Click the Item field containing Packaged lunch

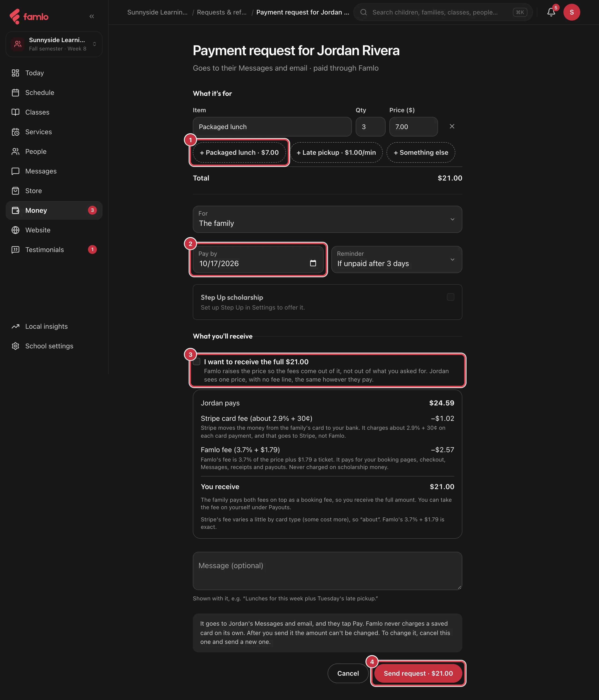pyautogui.click(x=272, y=127)
